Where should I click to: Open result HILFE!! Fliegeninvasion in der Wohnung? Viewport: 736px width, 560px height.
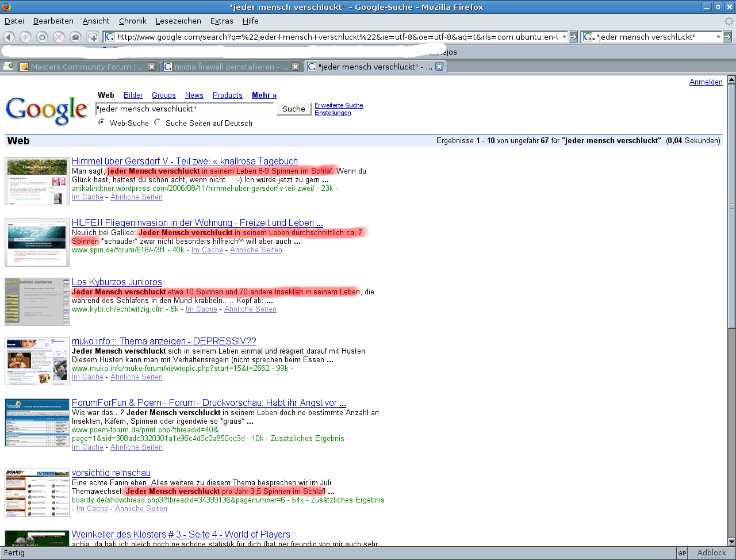click(197, 223)
